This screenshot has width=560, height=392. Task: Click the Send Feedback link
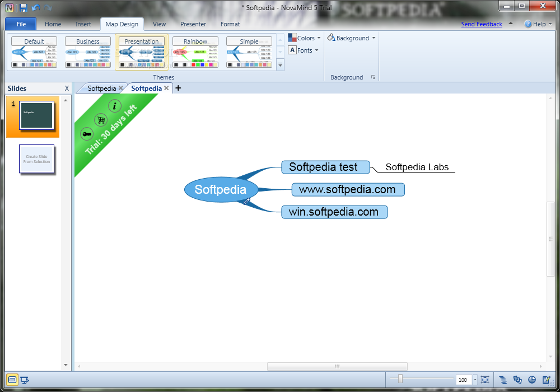pos(482,24)
